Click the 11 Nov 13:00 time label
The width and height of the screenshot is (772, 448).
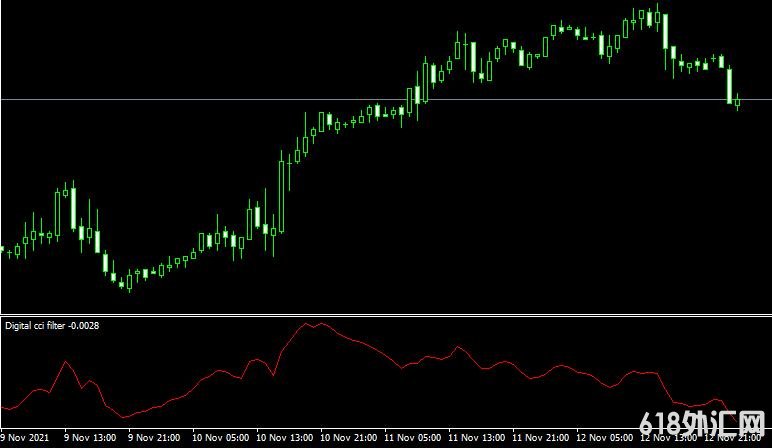(x=477, y=438)
